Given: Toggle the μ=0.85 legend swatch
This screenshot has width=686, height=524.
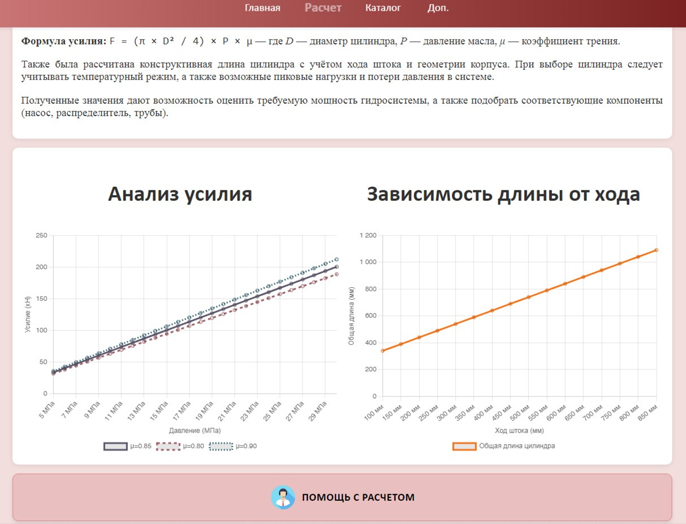Looking at the screenshot, I should (x=116, y=446).
